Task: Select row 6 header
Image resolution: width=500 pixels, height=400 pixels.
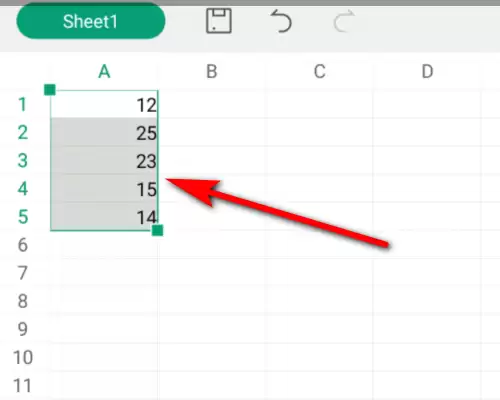Action: pyautogui.click(x=22, y=245)
